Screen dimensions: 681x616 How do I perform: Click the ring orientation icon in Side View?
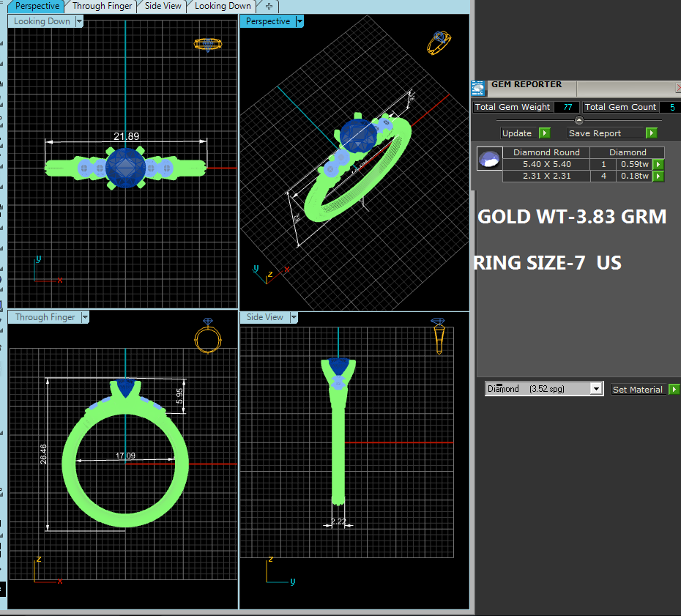click(x=439, y=337)
